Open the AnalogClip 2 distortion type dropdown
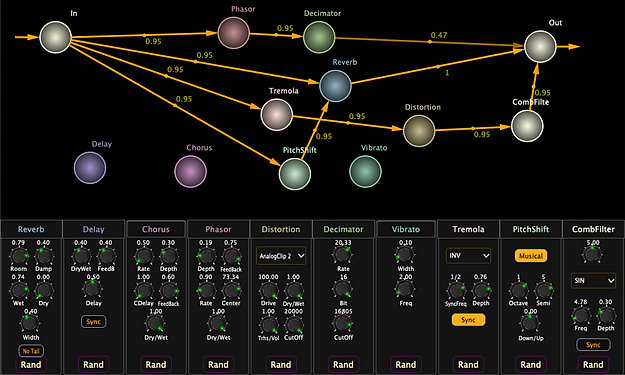This screenshot has width=625, height=375. (281, 256)
